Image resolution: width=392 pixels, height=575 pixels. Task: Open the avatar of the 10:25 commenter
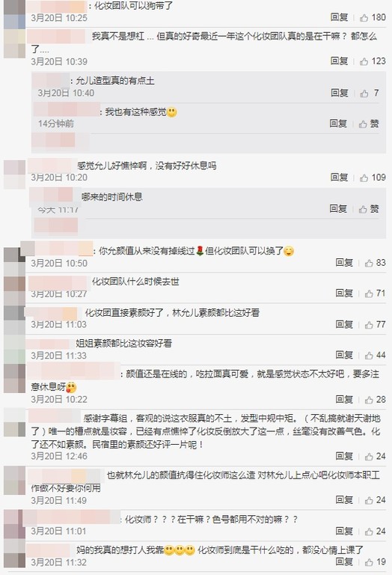(x=14, y=14)
